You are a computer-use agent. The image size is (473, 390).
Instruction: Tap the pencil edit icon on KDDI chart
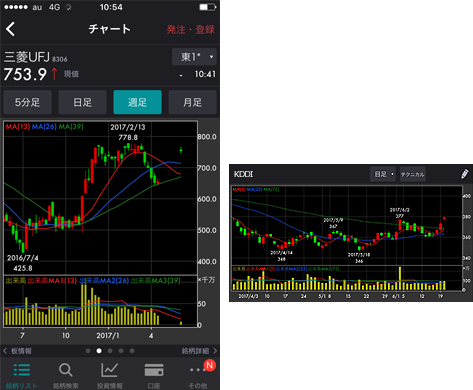[464, 174]
